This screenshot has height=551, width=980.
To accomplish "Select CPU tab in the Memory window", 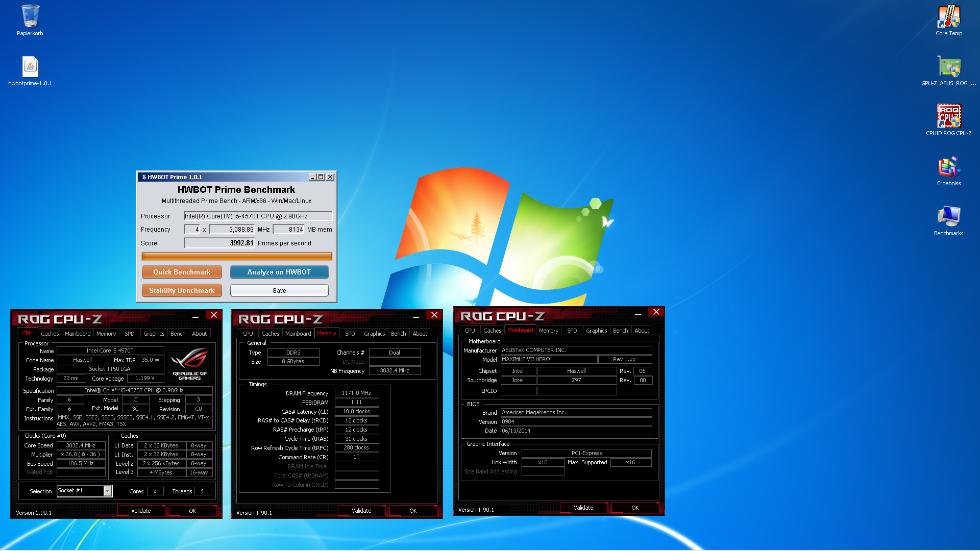I will [x=248, y=334].
